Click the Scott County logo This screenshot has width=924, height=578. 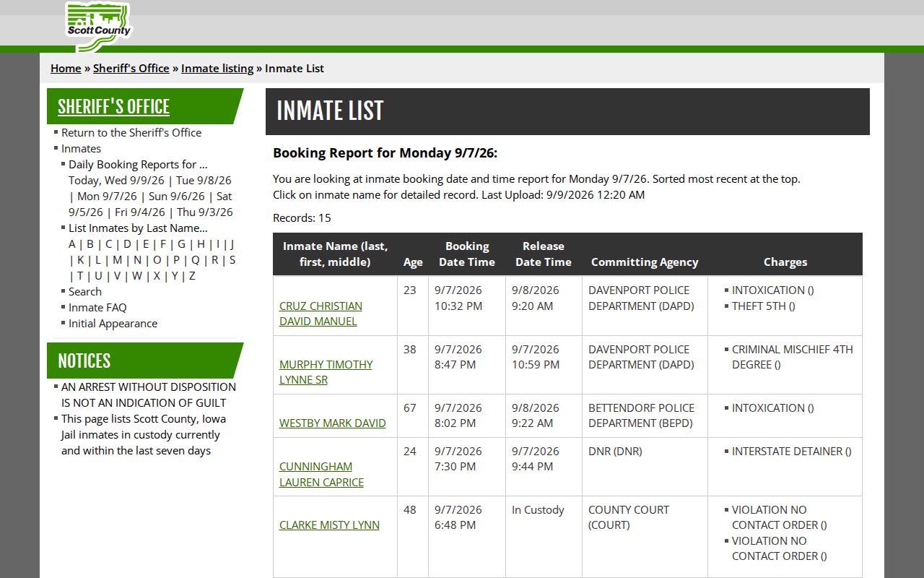98,27
